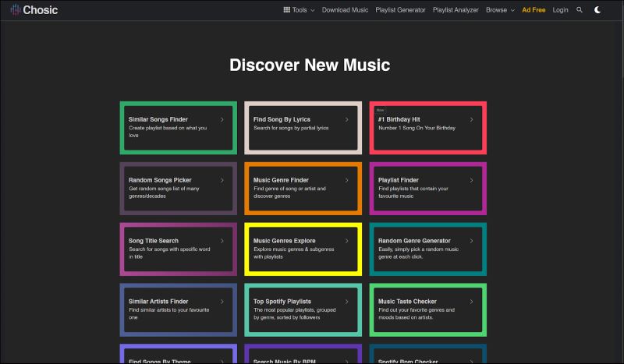Click 'Find playlists that contain your favourite music' text
The height and width of the screenshot is (364, 624).
click(x=413, y=193)
